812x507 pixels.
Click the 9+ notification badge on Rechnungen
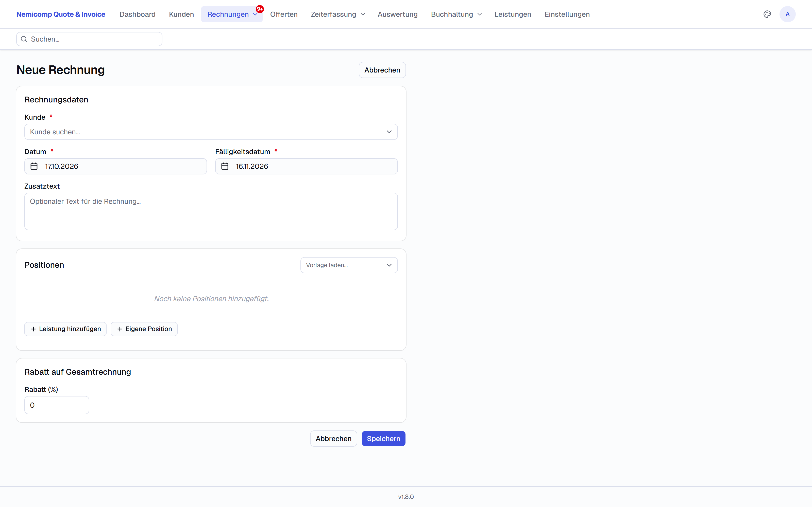click(260, 9)
